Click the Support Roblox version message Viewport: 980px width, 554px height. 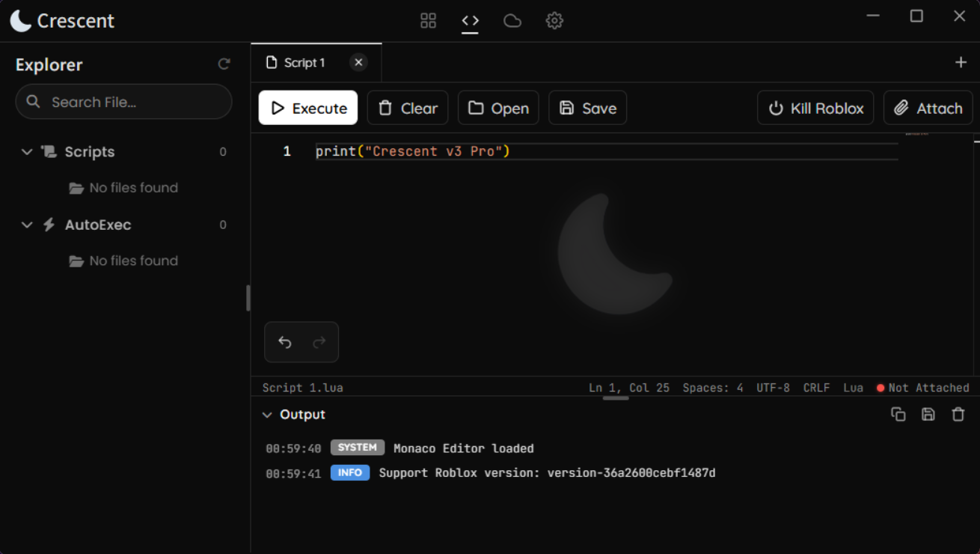tap(548, 473)
